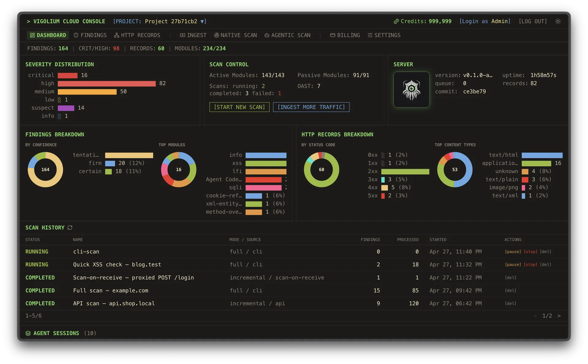Click the Agent Sessions layers icon
Image resolution: width=588 pixels, height=364 pixels.
pyautogui.click(x=28, y=333)
